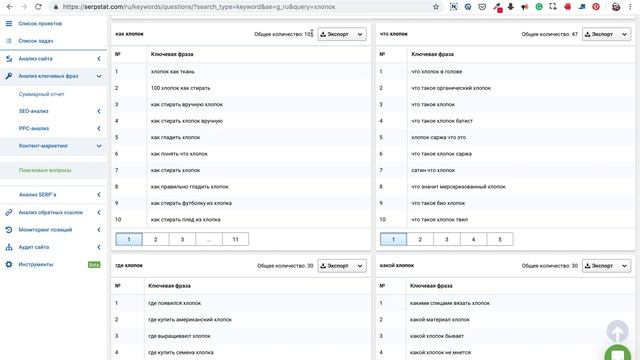The image size is (640, 360).
Task: Click the link icon for Анализ обратных ссылок
Action: point(9,212)
